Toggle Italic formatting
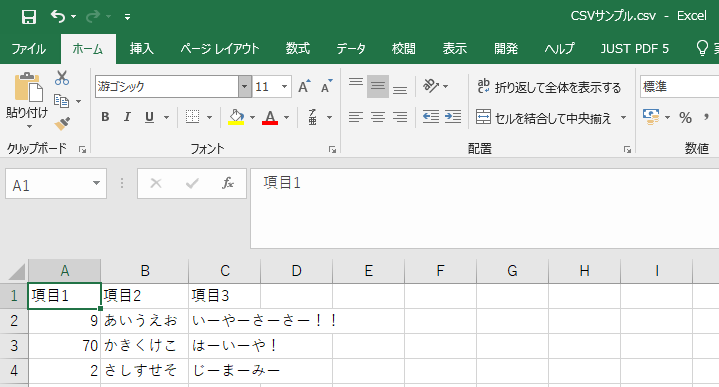Image resolution: width=719 pixels, height=387 pixels. [x=127, y=117]
